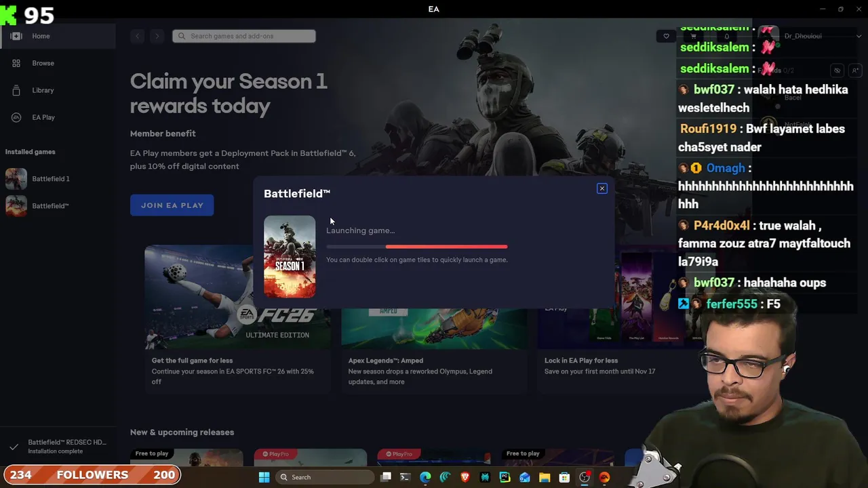This screenshot has width=868, height=488.
Task: Click the forward navigation arrow
Action: 157,36
